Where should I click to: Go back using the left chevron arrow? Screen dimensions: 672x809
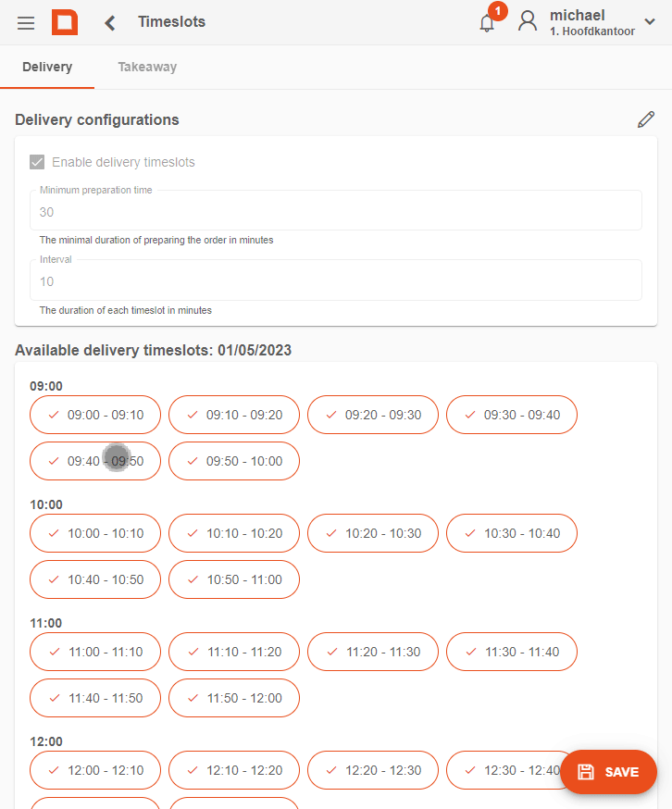pos(109,23)
